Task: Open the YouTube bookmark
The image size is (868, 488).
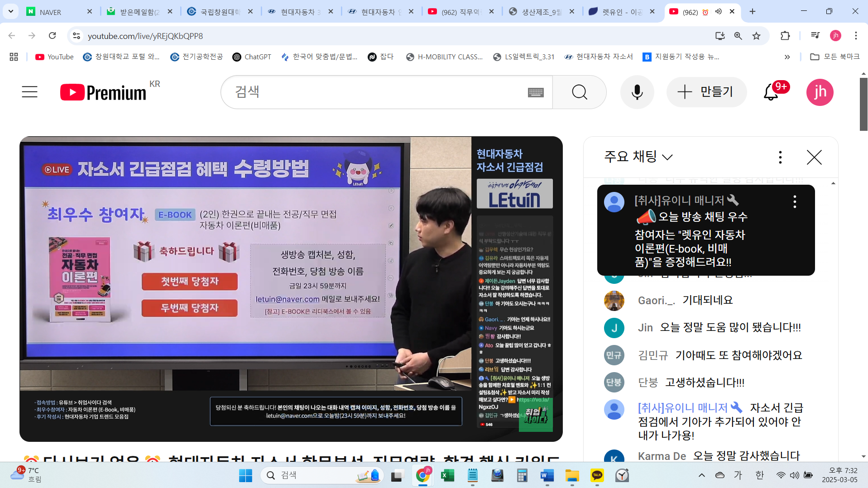Action: tap(54, 57)
